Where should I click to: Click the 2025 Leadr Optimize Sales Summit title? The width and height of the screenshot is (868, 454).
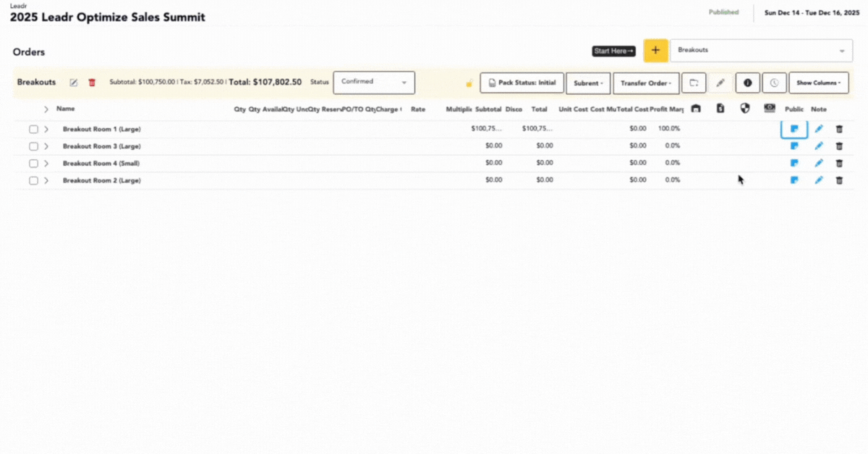pos(107,17)
